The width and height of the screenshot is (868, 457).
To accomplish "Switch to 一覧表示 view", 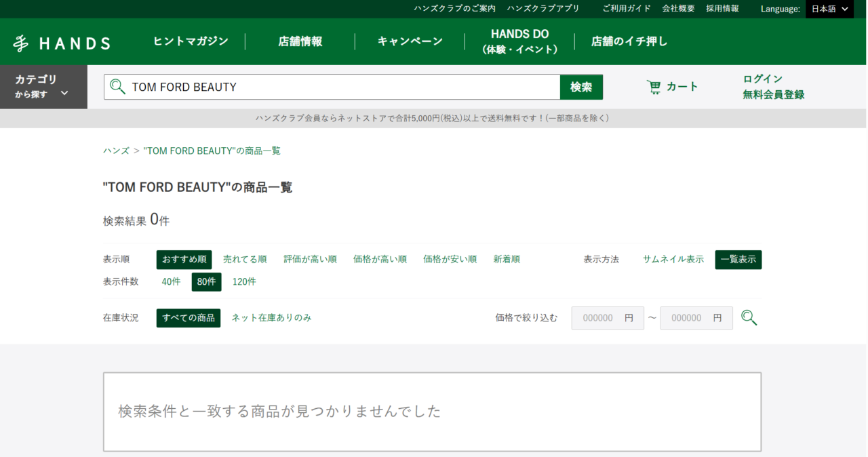I will pyautogui.click(x=738, y=260).
